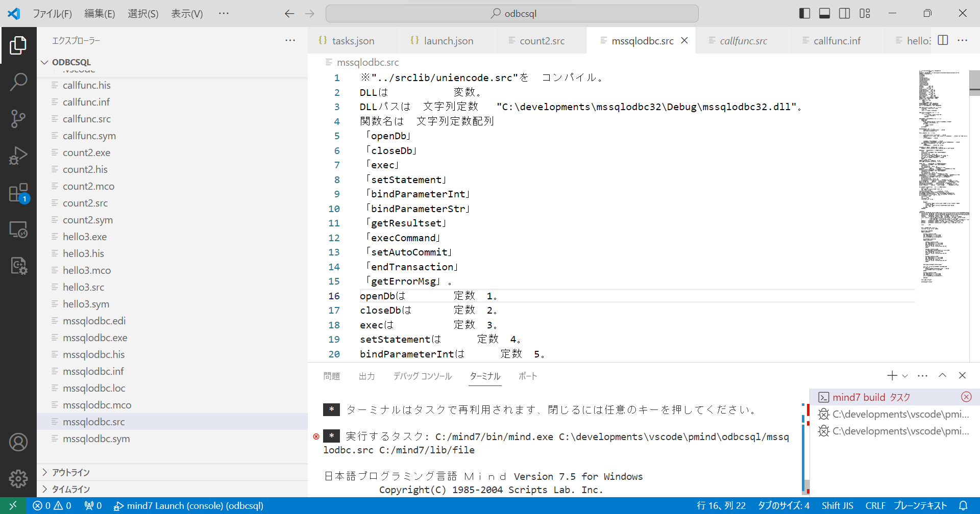Change the Shift JIS file encoding
The height and width of the screenshot is (514, 980).
(x=838, y=505)
